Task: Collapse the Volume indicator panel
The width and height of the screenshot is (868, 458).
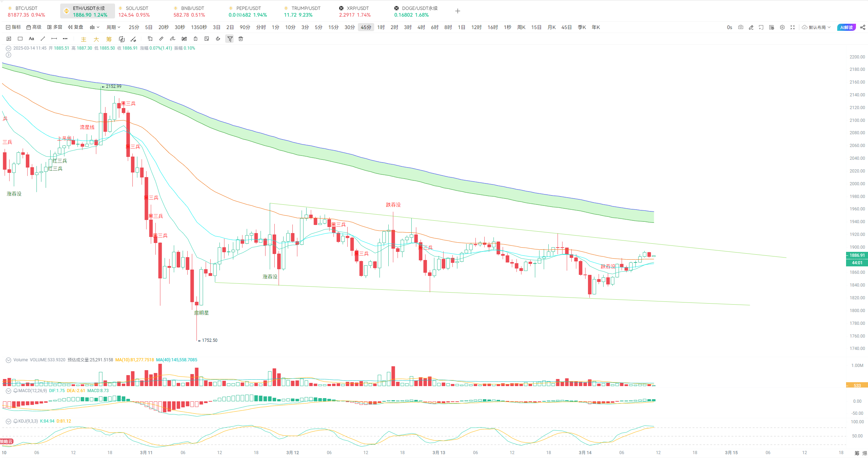Action: pyautogui.click(x=8, y=360)
